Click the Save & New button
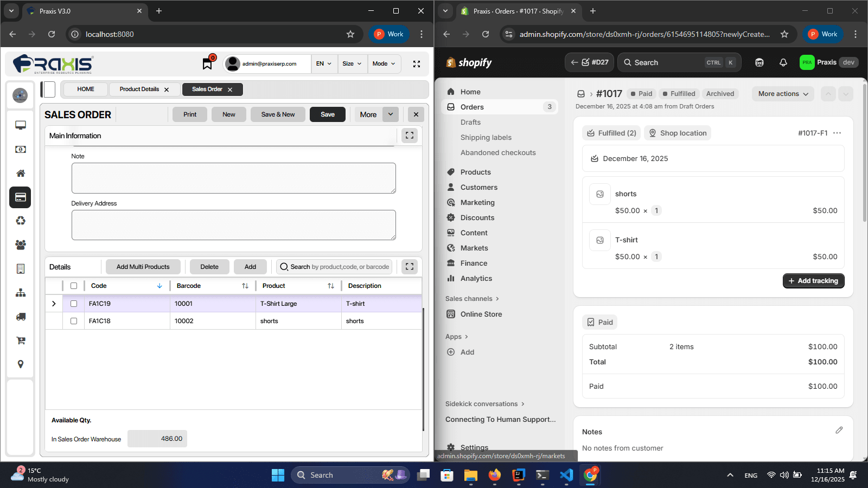868x488 pixels. (278, 114)
